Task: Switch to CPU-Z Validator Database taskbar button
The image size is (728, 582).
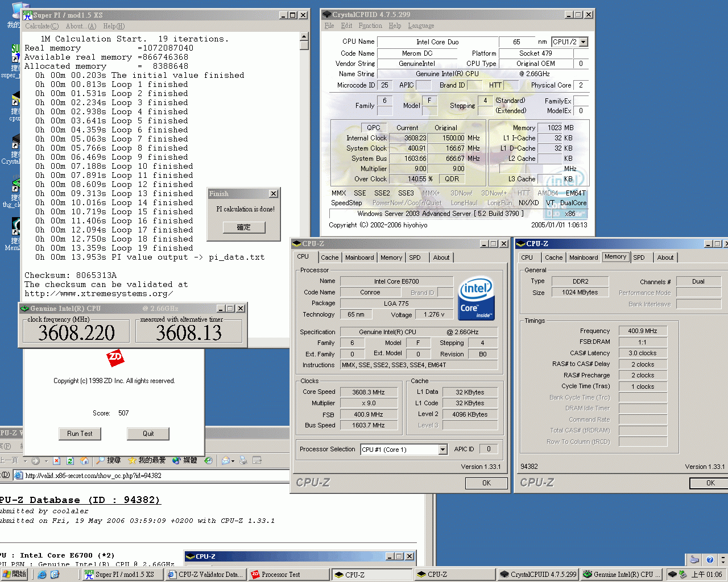Action: [x=206, y=575]
